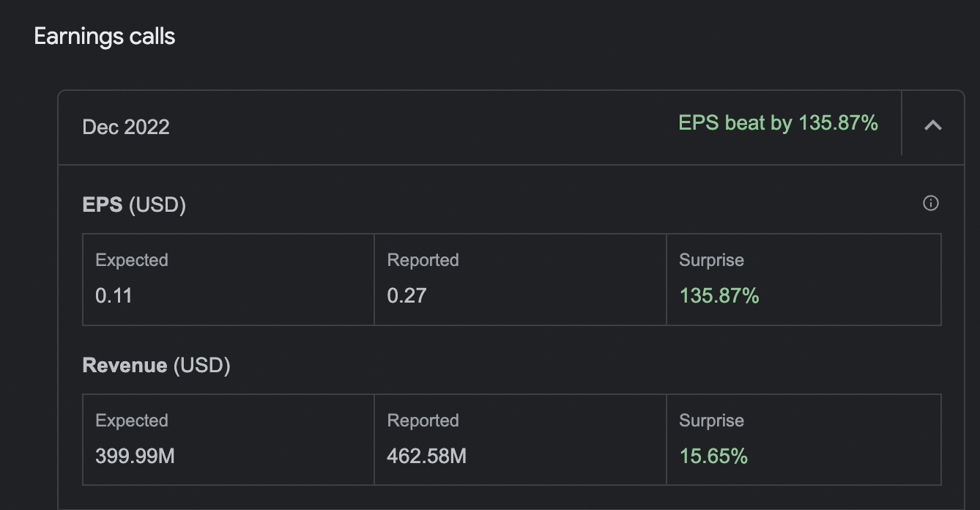
Task: Select expected revenue value 399.99M
Action: coord(135,457)
